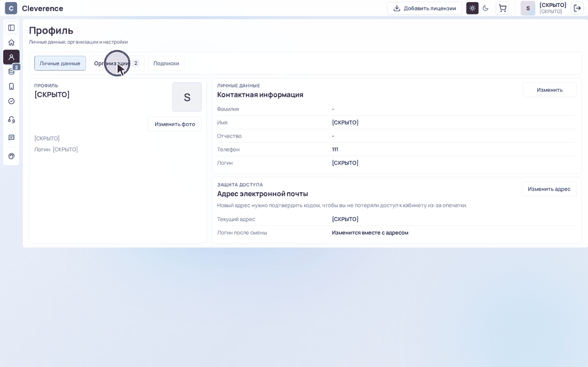
Task: Click the Имя field label
Action: tap(222, 122)
